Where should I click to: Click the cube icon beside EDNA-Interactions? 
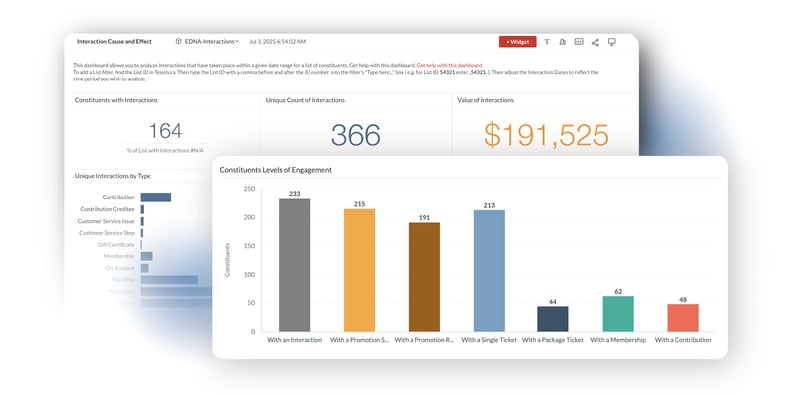(178, 41)
